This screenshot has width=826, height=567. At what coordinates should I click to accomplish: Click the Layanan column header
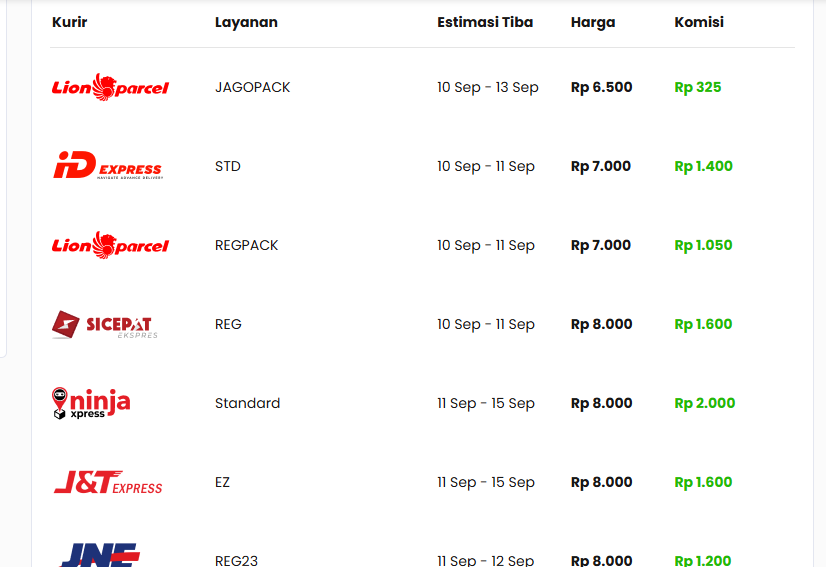[246, 22]
